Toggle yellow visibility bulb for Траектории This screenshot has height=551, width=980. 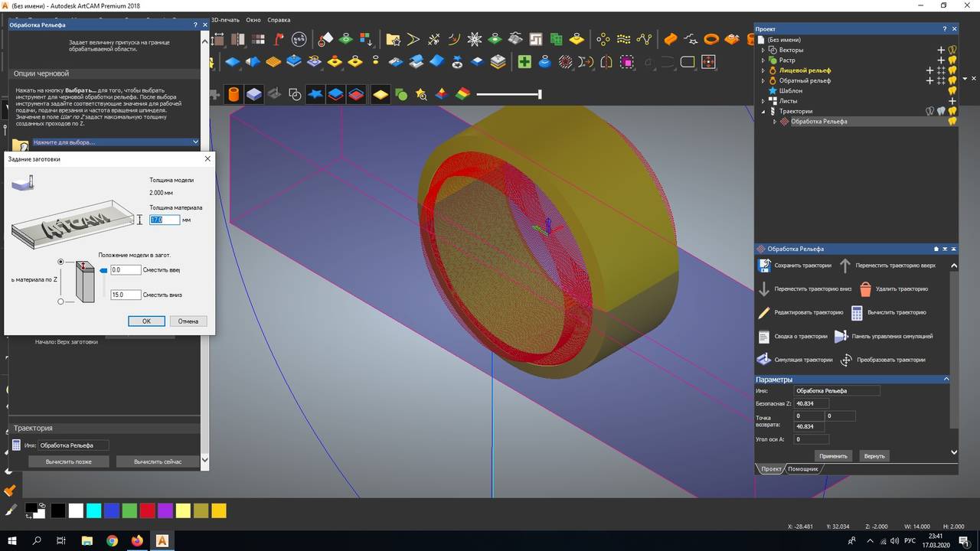tap(952, 111)
